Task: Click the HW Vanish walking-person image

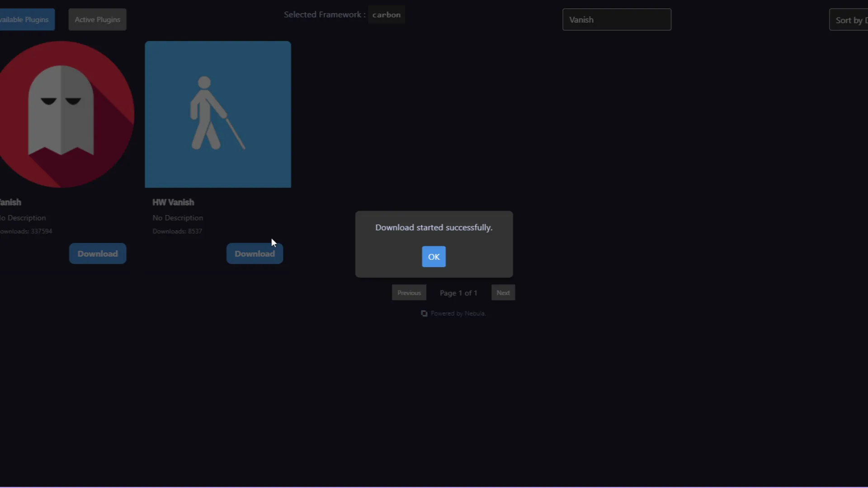Action: [x=218, y=114]
